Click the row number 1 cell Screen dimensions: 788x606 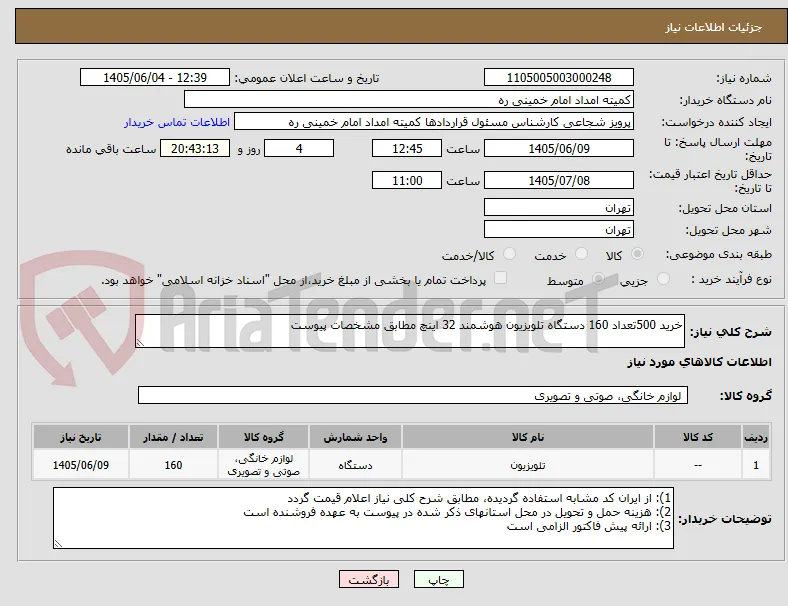tap(755, 465)
